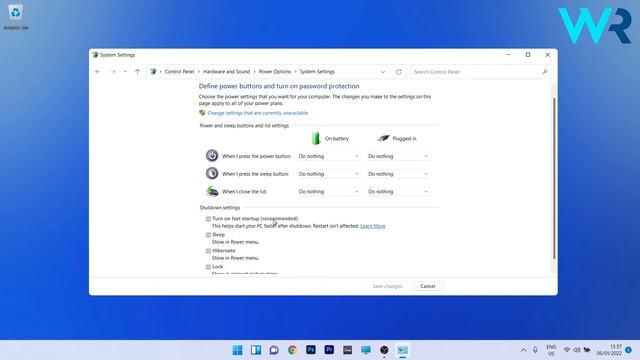Click the On battery icon

coord(316,138)
